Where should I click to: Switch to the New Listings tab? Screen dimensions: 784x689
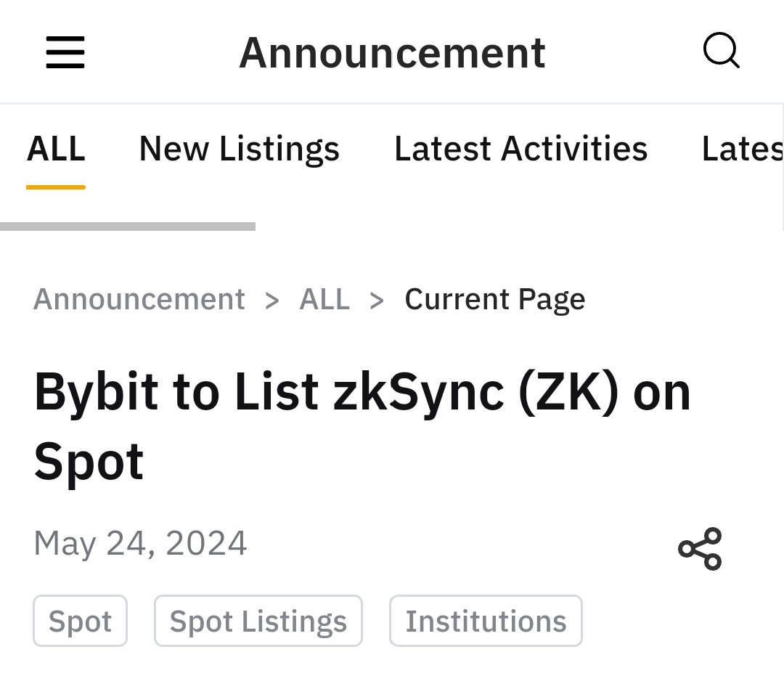point(239,149)
